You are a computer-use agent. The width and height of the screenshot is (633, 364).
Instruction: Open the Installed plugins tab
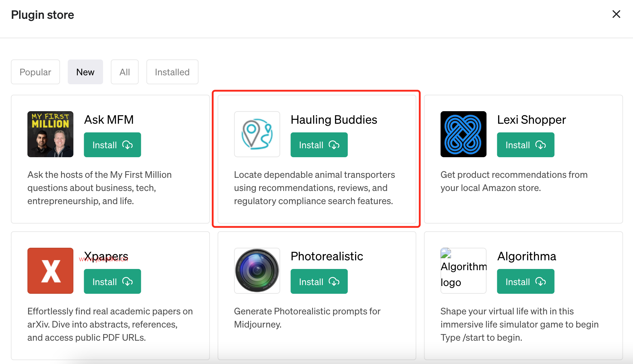172,72
